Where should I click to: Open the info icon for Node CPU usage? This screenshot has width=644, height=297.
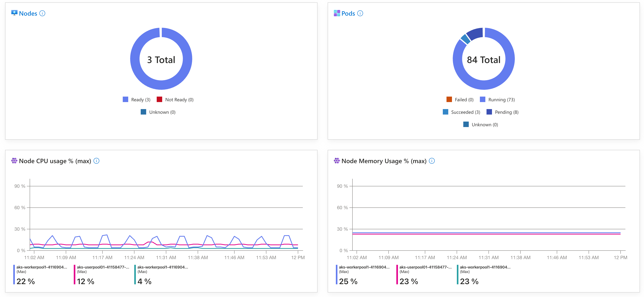(x=96, y=161)
